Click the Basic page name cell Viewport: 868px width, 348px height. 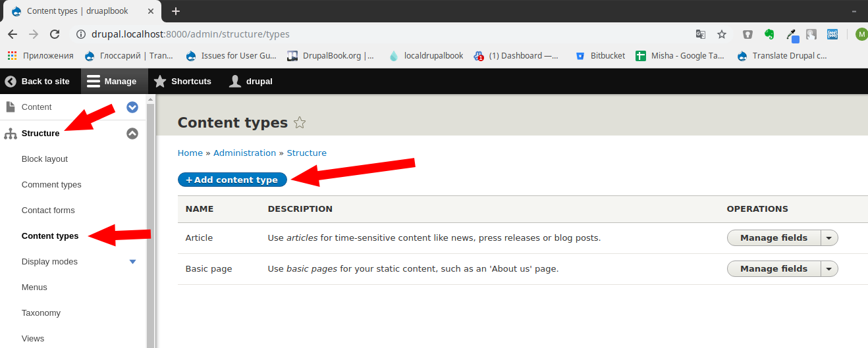209,268
